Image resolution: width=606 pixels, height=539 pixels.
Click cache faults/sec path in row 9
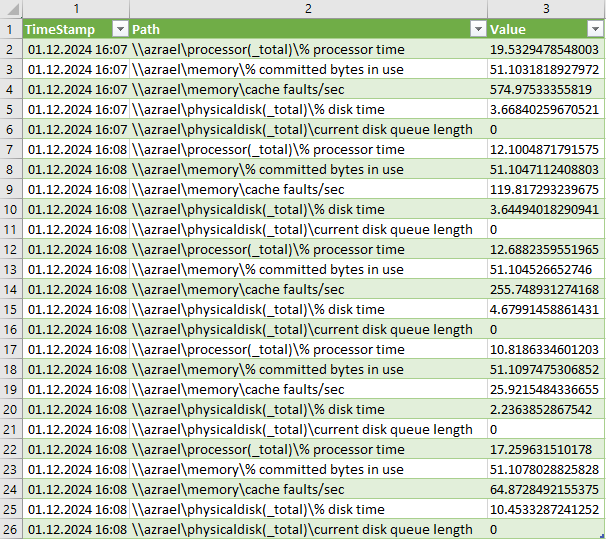[238, 190]
